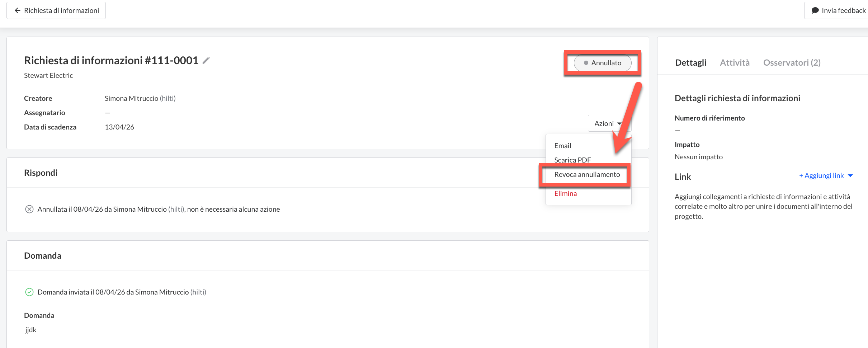Screen dimensions: 868x348
Task: Click the Invia feedback speech bubble icon
Action: click(x=815, y=10)
